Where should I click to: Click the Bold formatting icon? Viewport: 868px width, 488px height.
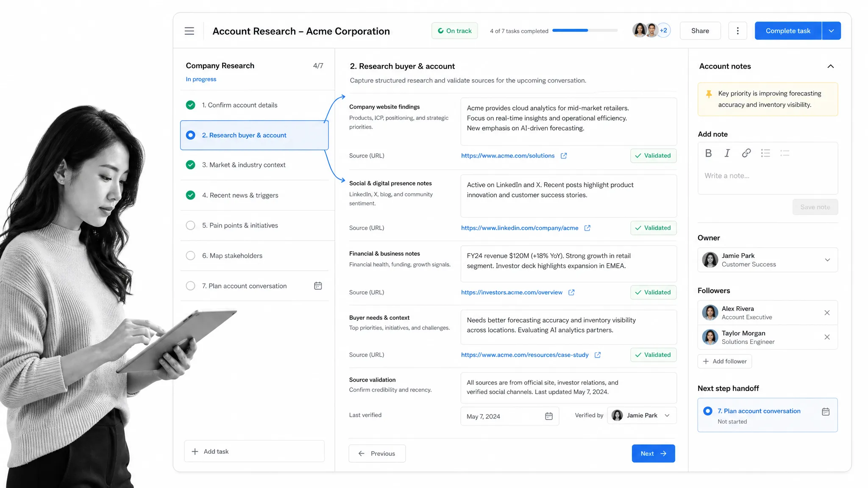click(x=708, y=153)
